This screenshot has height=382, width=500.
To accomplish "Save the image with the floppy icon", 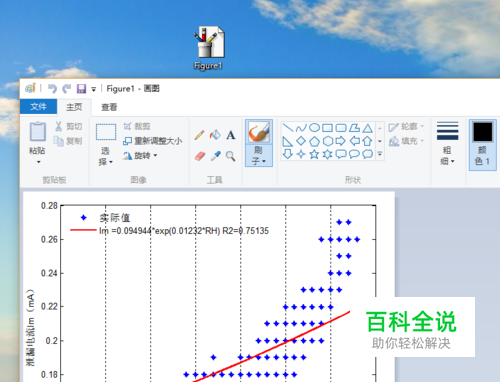I will (x=81, y=88).
